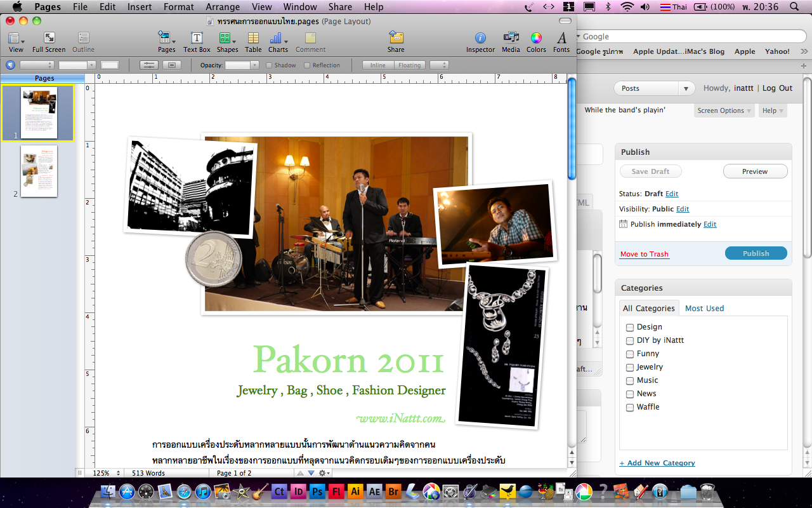Open the Charts toolbar menu
The height and width of the screenshot is (508, 812).
click(278, 42)
